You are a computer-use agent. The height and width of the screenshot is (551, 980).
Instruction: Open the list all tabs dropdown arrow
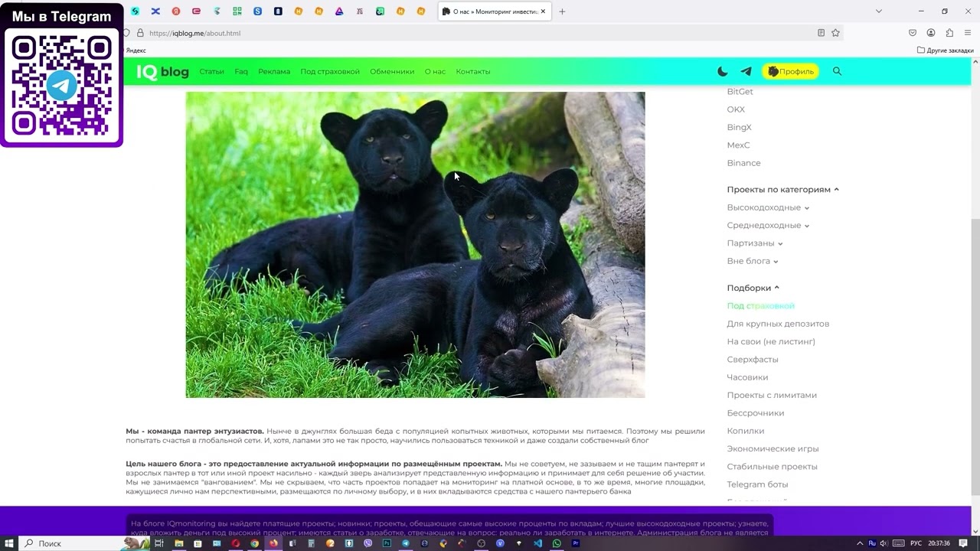click(878, 11)
